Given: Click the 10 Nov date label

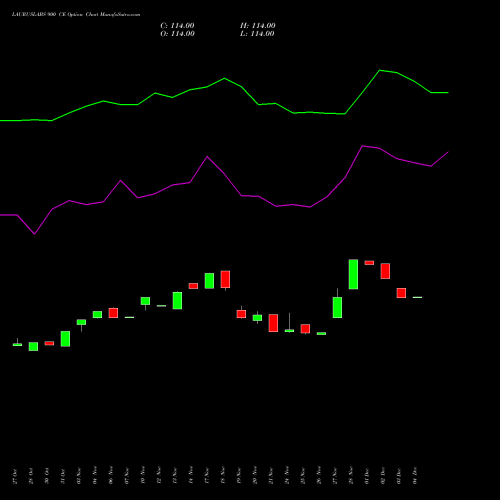Looking at the screenshot, I should tap(143, 475).
